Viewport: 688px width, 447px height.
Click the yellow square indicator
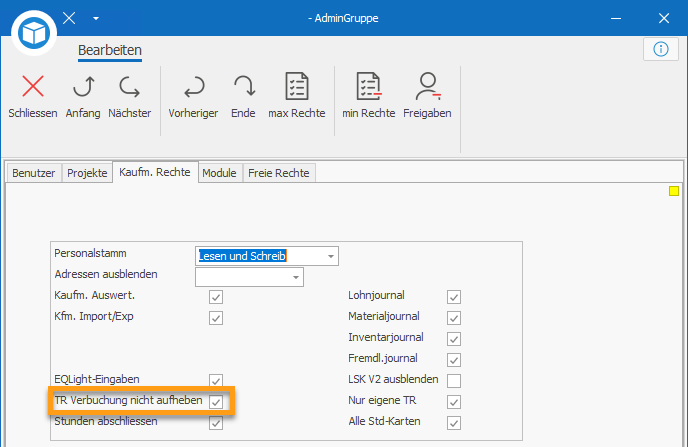674,191
